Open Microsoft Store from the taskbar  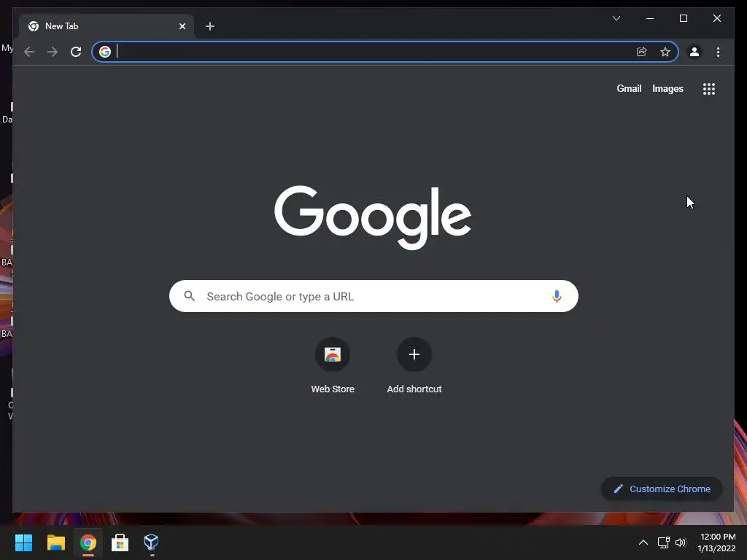[120, 542]
